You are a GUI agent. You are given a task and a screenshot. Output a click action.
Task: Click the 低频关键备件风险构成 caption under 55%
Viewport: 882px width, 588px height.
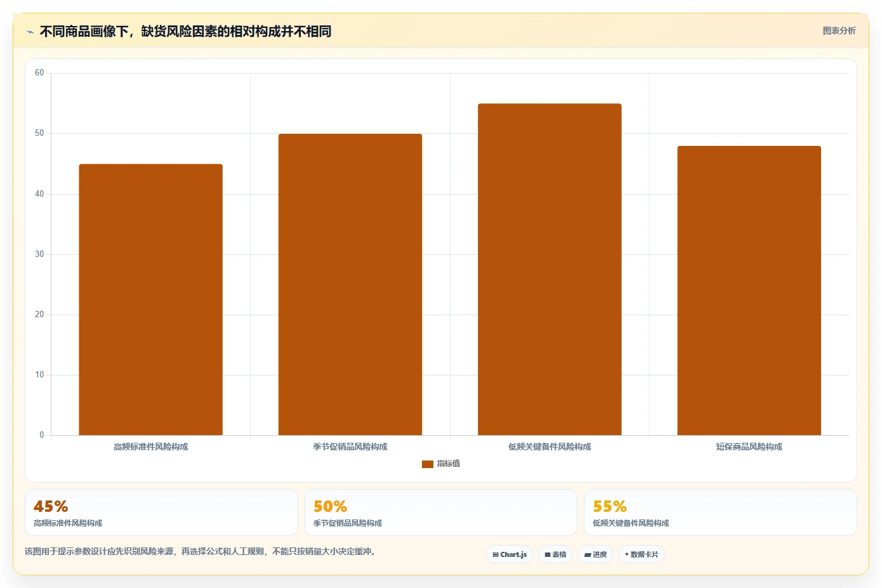tap(631, 523)
